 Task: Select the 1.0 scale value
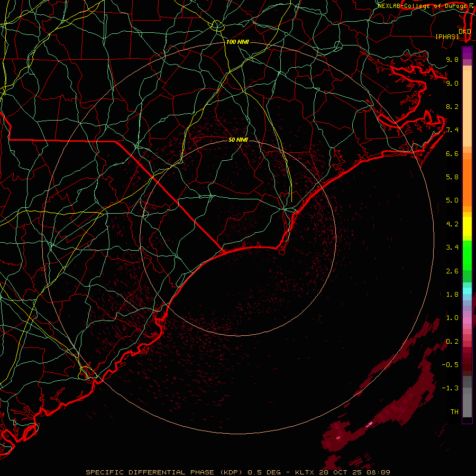point(452,318)
